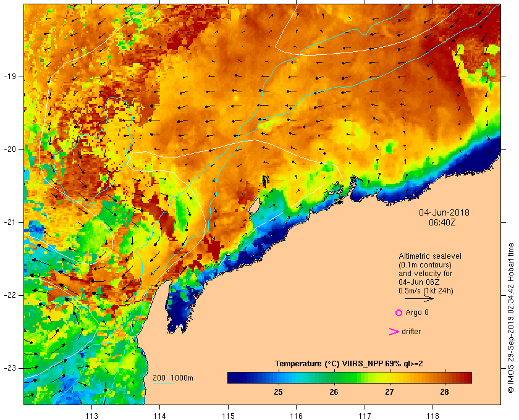Screen dimensions: 519x420
Task: Click the green section of the colorbar near 26
Action: tap(334, 377)
